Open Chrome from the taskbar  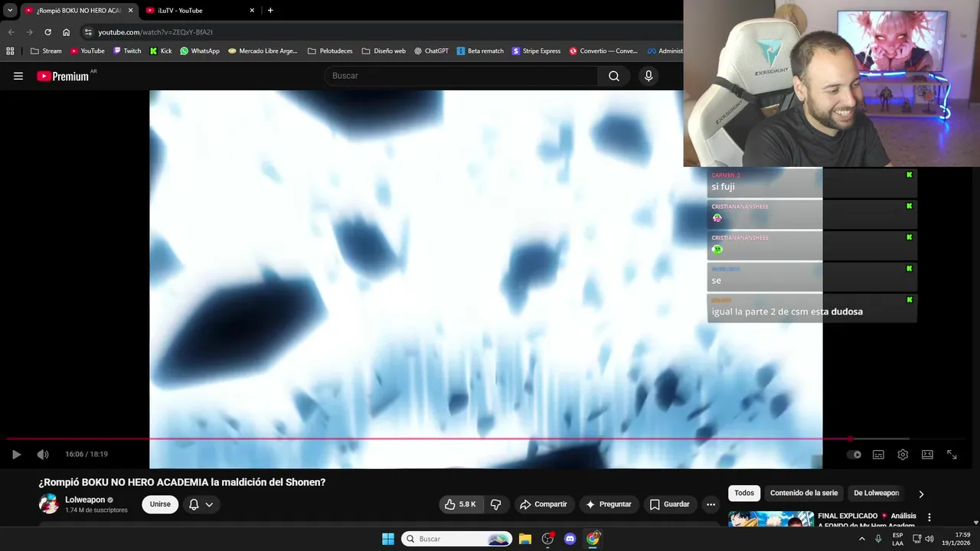593,539
